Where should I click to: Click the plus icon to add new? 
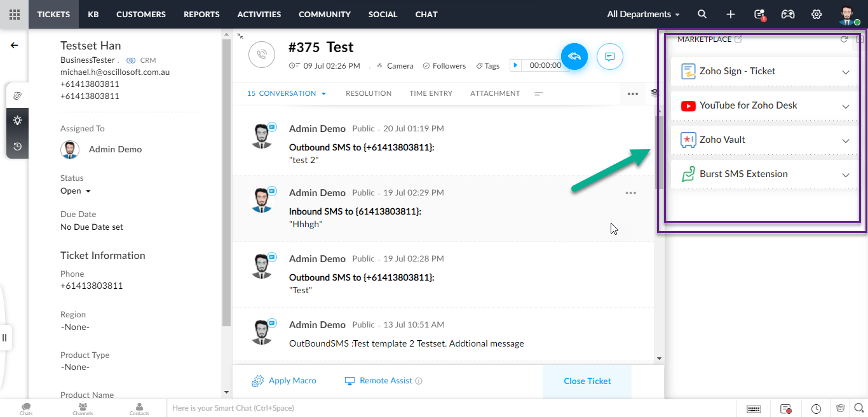(x=731, y=14)
